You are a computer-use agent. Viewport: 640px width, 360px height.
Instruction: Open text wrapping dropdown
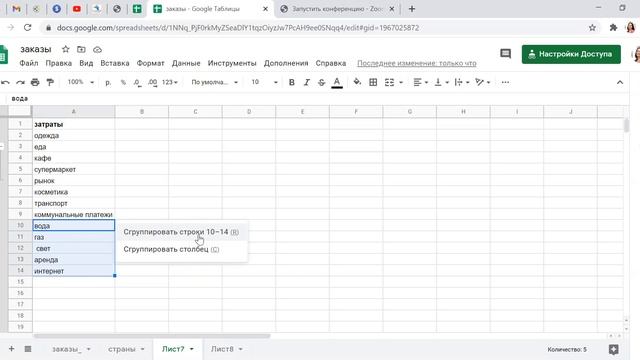coord(462,82)
